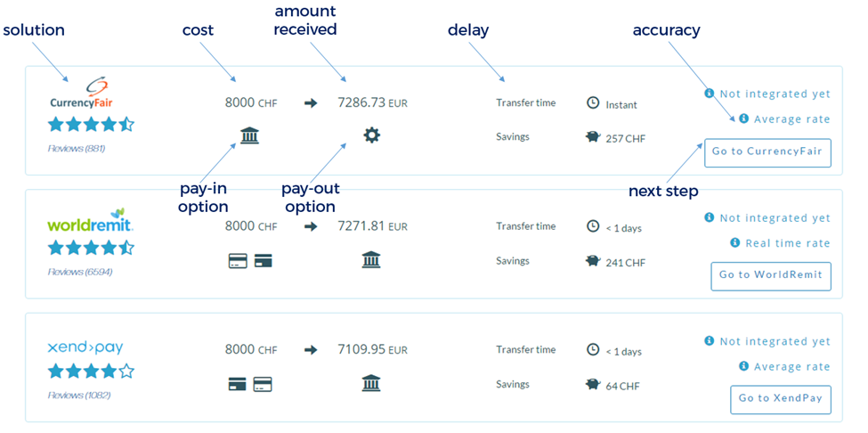
Task: Click the piggy bank icon beside 64 CHF
Action: pyautogui.click(x=593, y=384)
